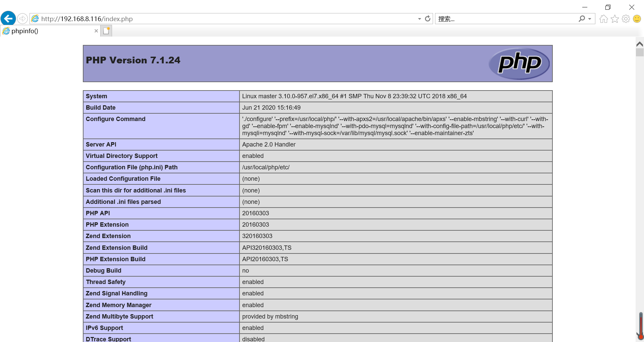Click the PHP Extension Build label
Image resolution: width=644 pixels, height=342 pixels.
[x=116, y=259]
